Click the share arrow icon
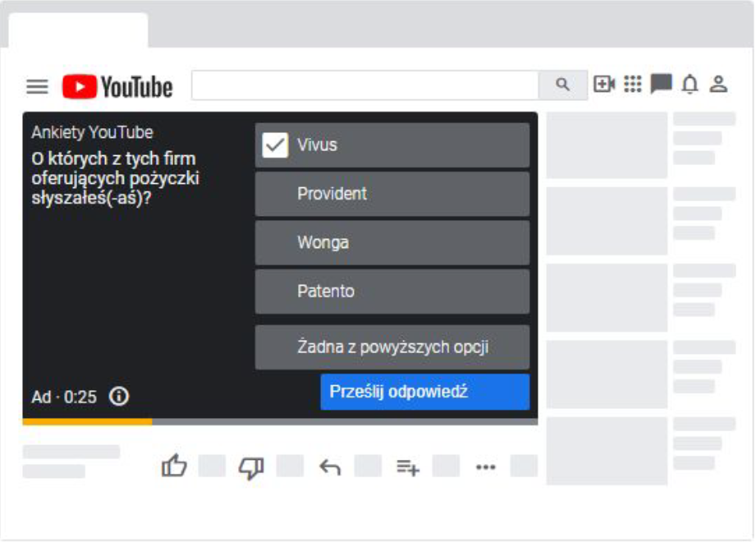This screenshot has width=756, height=542. tap(330, 467)
